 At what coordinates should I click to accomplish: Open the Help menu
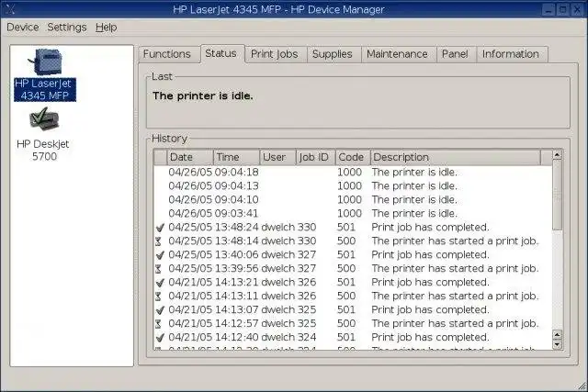click(107, 28)
